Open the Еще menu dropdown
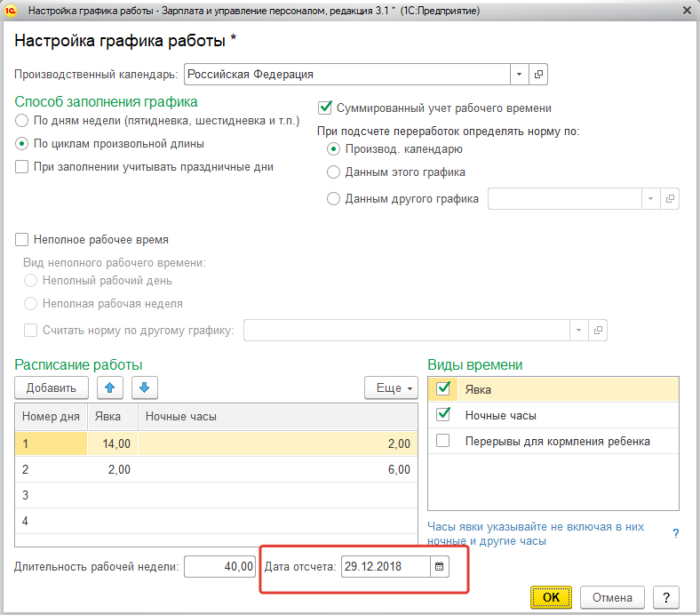The height and width of the screenshot is (615, 700). (x=392, y=387)
